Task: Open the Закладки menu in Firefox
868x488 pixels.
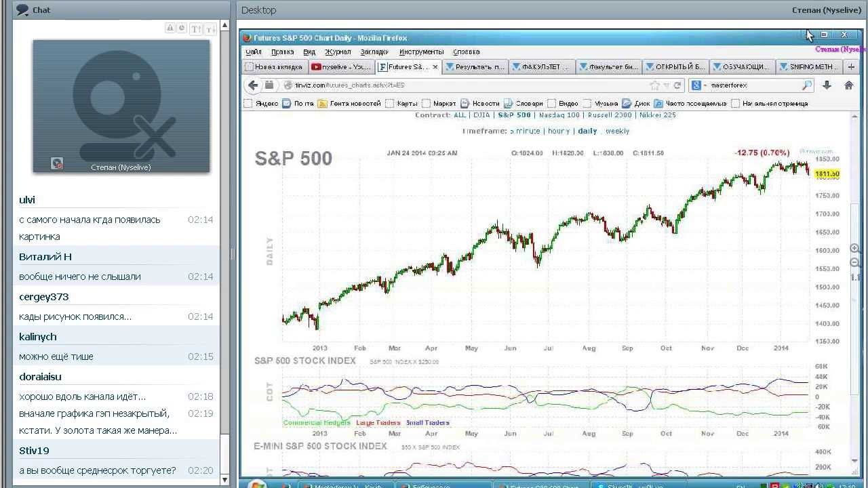Action: (374, 52)
